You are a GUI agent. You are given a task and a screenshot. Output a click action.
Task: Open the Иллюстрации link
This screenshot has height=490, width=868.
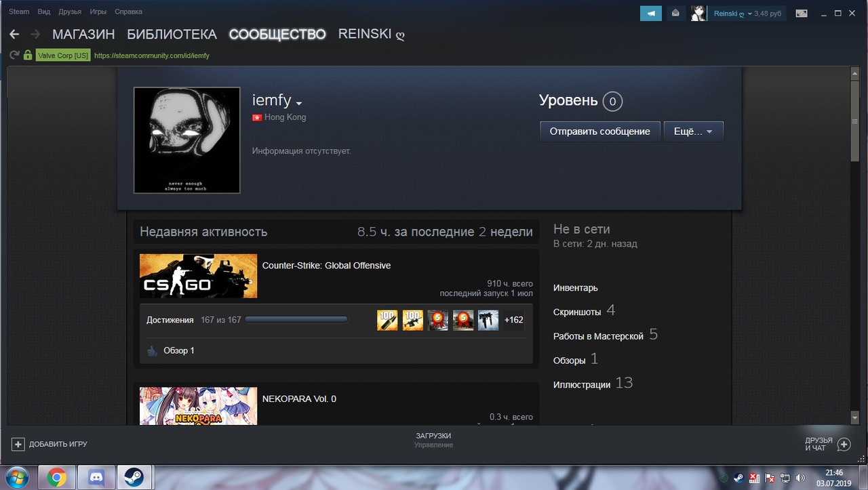[x=582, y=384]
